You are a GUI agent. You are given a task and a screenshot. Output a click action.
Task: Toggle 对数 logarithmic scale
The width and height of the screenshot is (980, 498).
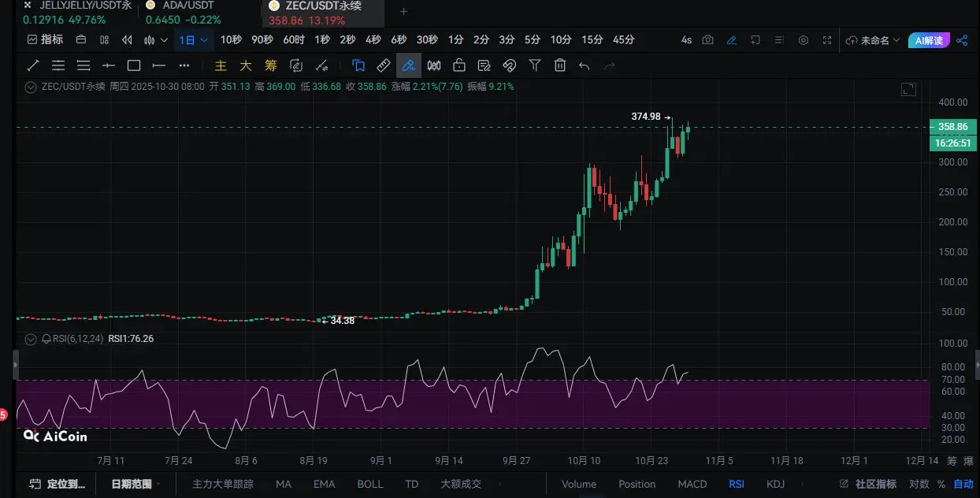(919, 484)
